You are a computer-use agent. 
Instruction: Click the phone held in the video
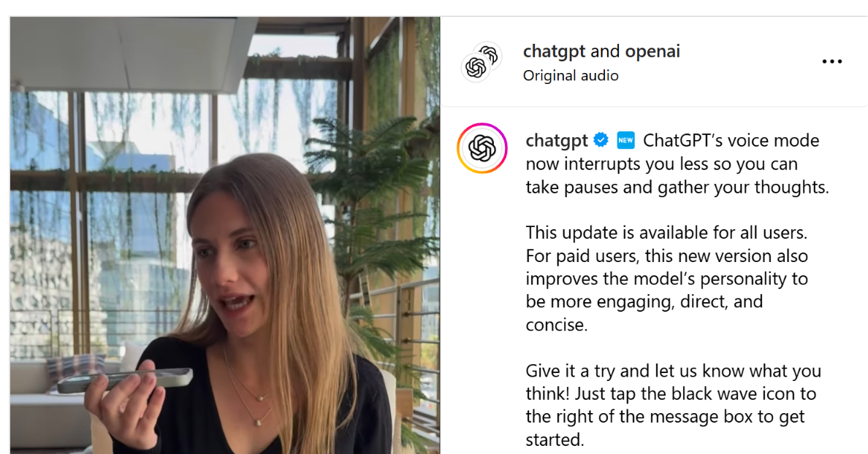124,380
